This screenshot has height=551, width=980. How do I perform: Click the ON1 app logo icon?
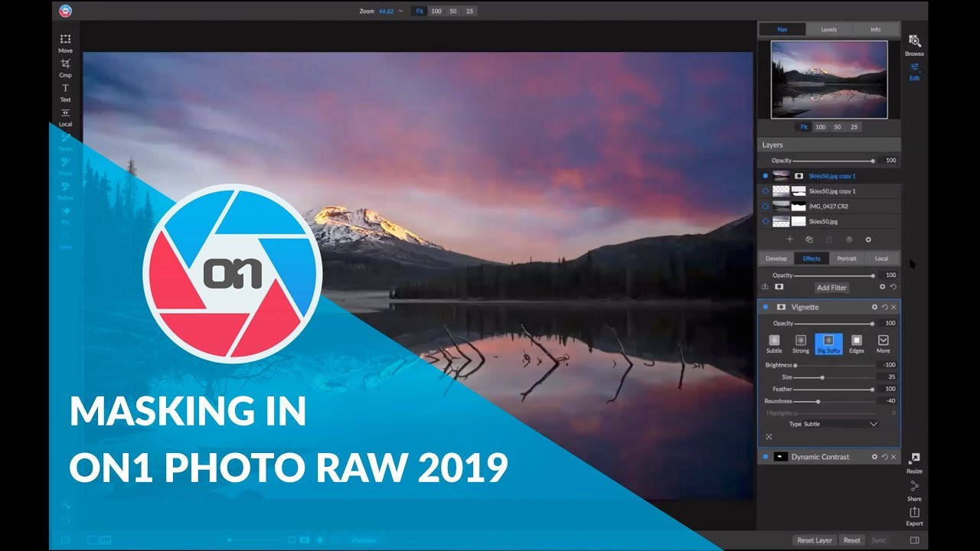point(66,11)
